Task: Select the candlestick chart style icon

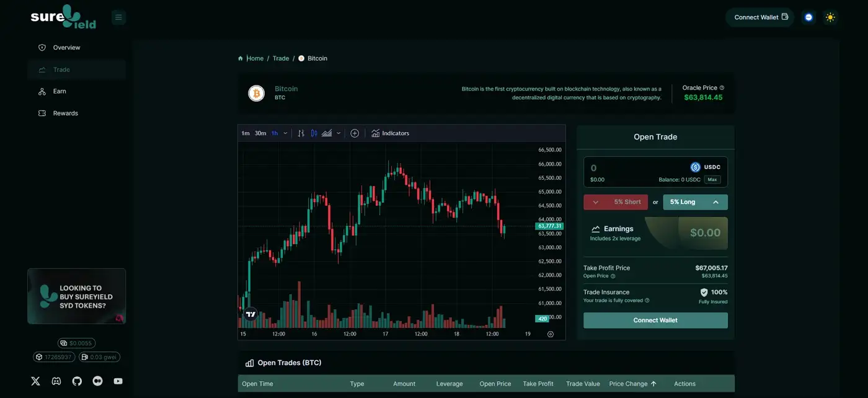Action: pyautogui.click(x=314, y=133)
